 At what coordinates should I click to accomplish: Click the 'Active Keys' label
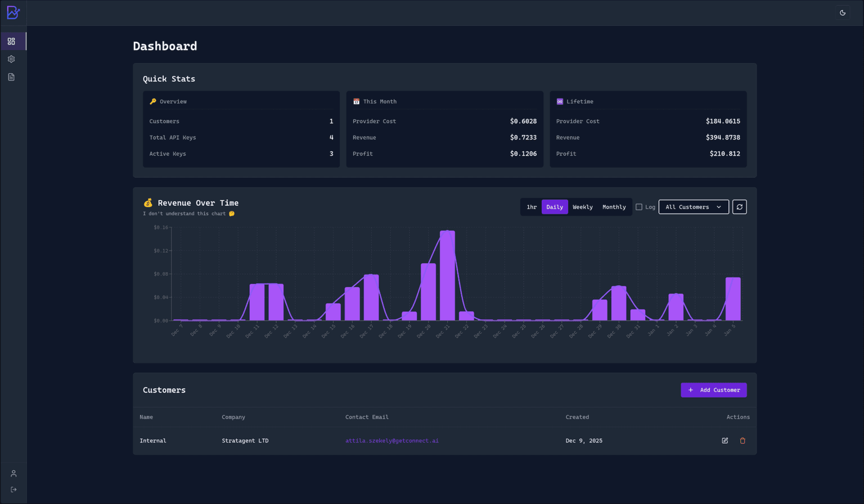(x=168, y=154)
